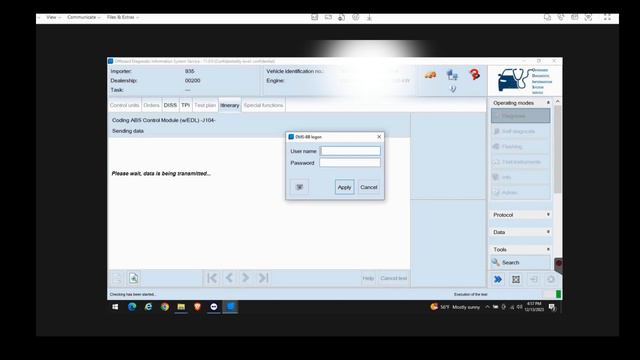Click the orange vehicle connection icon
640x360 pixels.
(x=430, y=75)
